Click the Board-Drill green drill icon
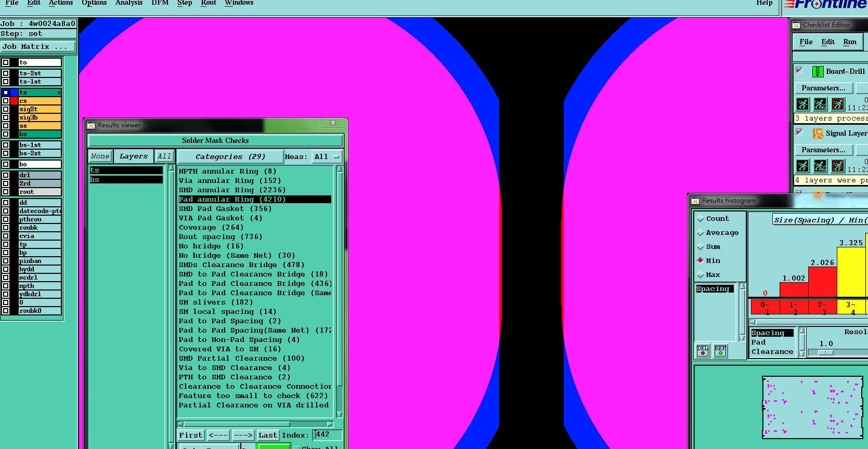This screenshot has height=449, width=868. [x=818, y=72]
